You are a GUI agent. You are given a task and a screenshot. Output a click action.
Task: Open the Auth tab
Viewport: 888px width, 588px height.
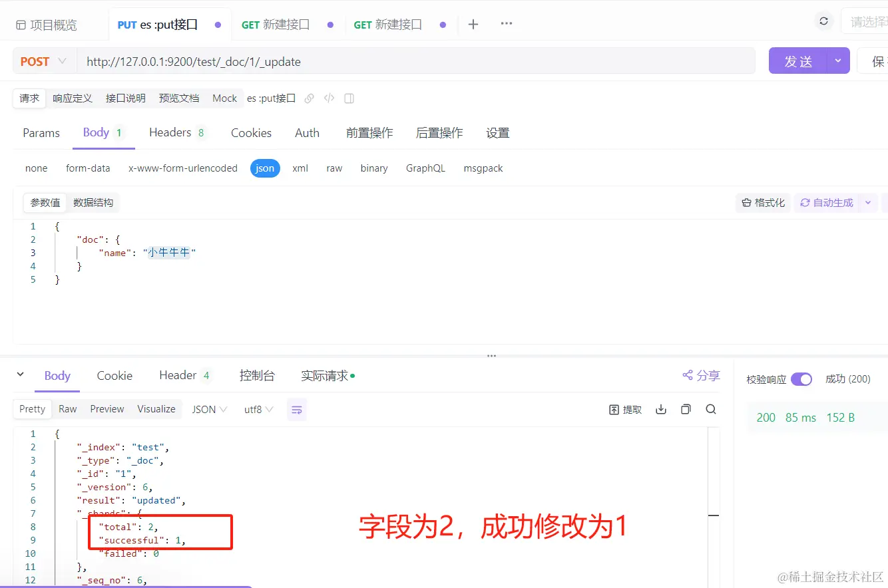point(307,133)
